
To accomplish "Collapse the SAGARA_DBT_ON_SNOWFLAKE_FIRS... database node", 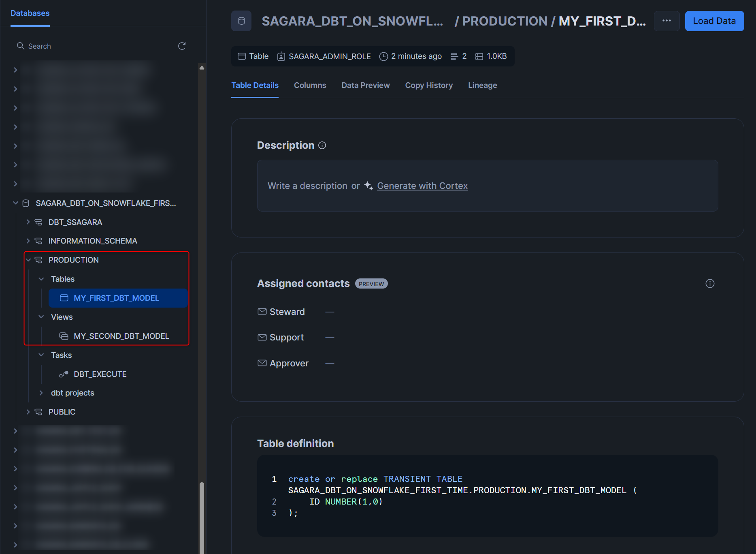I will (15, 203).
